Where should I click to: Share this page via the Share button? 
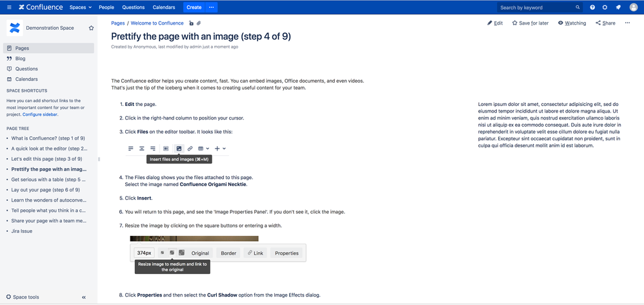coord(605,23)
